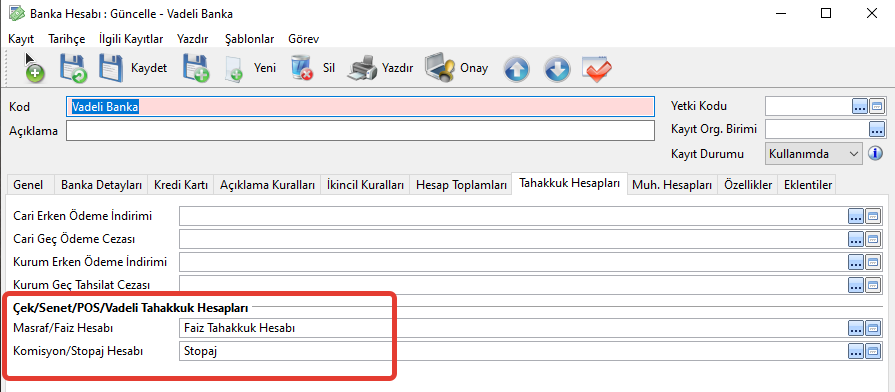Delete the record using Sil
Screen dimensions: 895x392
[312, 68]
